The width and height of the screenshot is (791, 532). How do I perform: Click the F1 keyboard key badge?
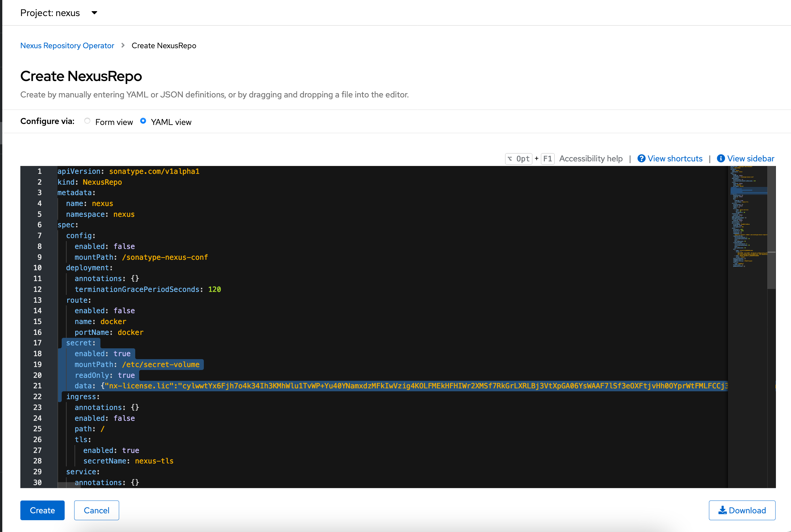tap(547, 159)
